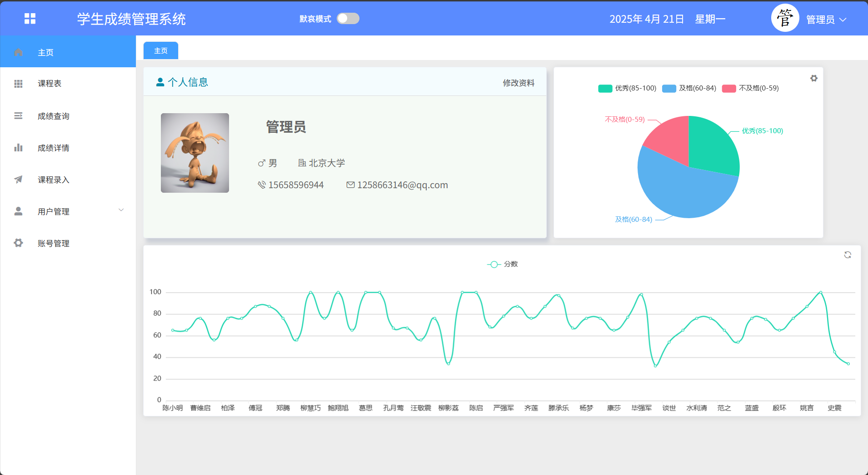868x475 pixels.
Task: Click the 及格(60-84) blue legend swatch
Action: 669,88
